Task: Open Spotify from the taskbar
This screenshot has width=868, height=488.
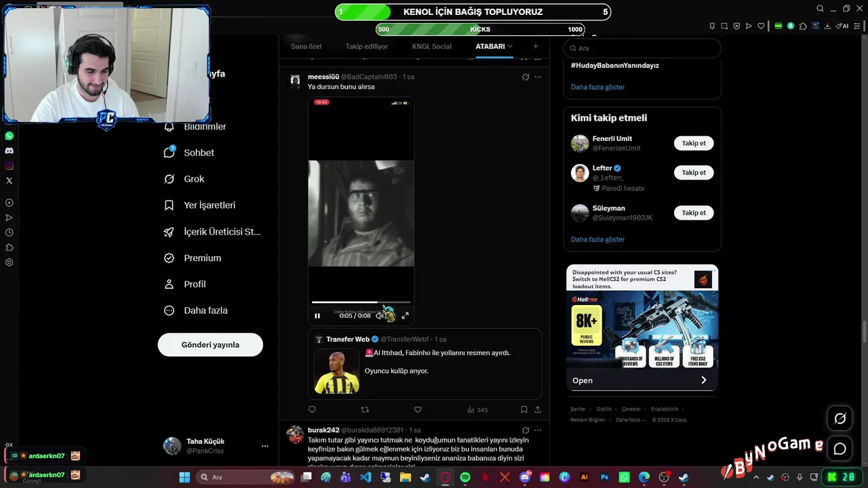Action: coord(465,477)
